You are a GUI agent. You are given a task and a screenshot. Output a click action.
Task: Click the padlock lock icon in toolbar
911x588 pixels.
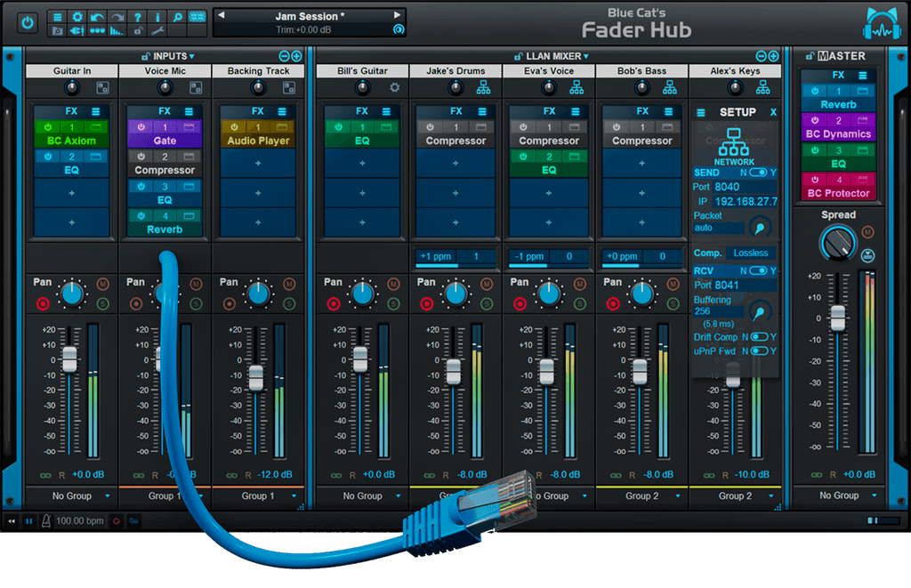(x=138, y=31)
